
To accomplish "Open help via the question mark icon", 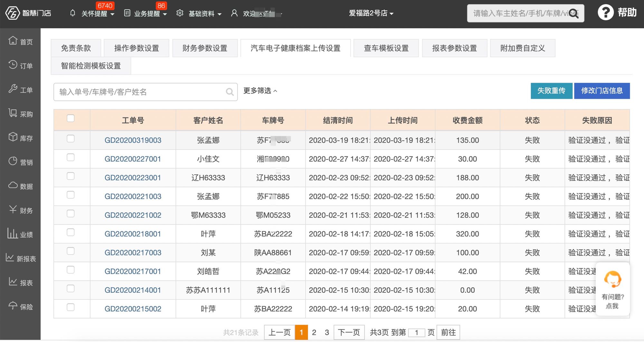I will (x=606, y=13).
